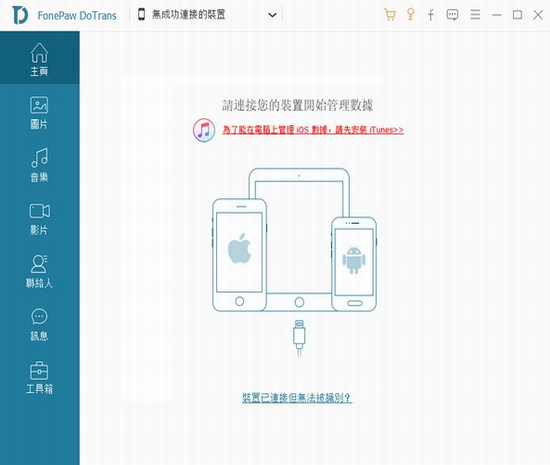This screenshot has width=550, height=465.
Task: Expand the device selection dropdown arrow
Action: tap(272, 15)
